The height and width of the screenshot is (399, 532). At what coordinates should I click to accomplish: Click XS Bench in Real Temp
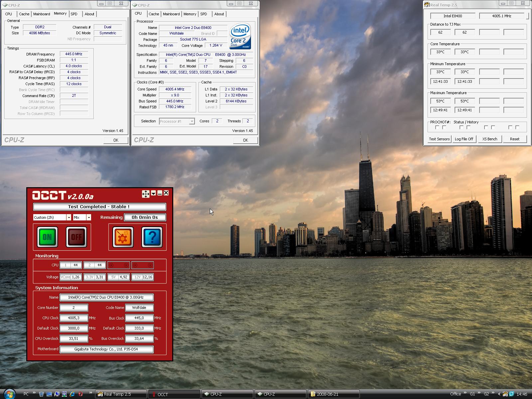click(490, 139)
